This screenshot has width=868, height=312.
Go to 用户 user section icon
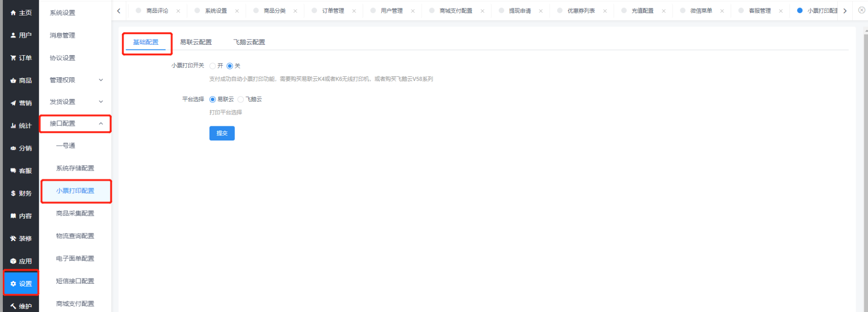click(x=13, y=35)
